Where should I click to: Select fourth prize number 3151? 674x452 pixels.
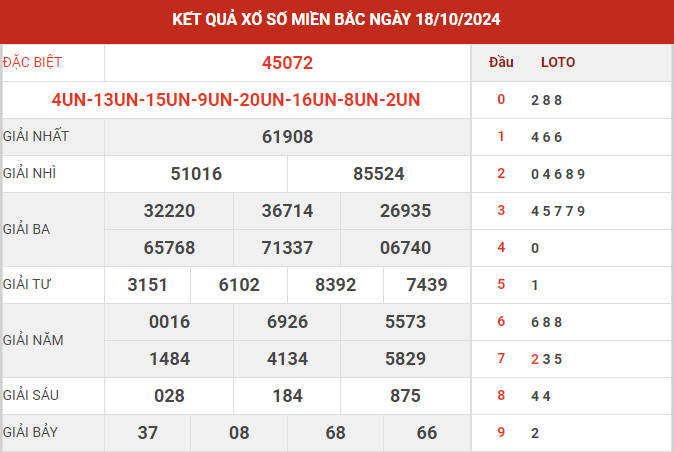point(147,284)
